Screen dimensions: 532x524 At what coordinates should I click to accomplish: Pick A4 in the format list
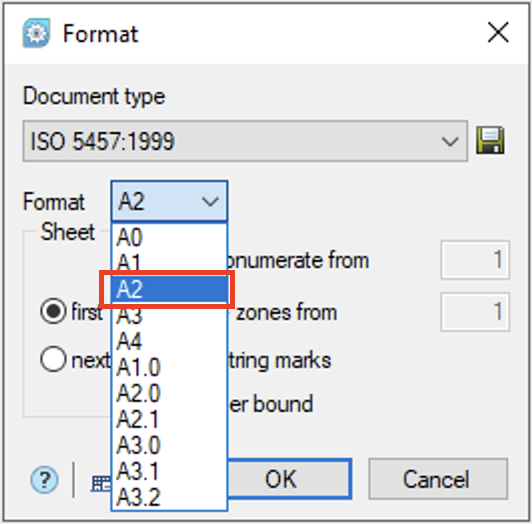click(169, 341)
